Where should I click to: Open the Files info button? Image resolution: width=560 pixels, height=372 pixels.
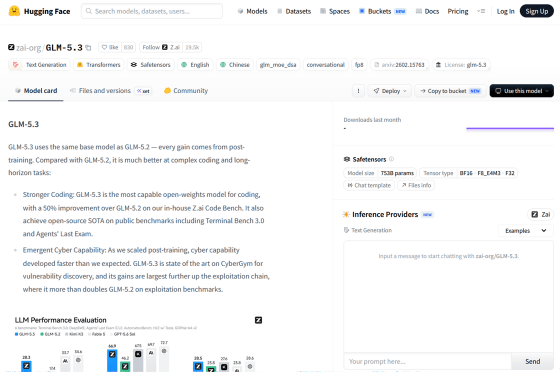coord(416,185)
